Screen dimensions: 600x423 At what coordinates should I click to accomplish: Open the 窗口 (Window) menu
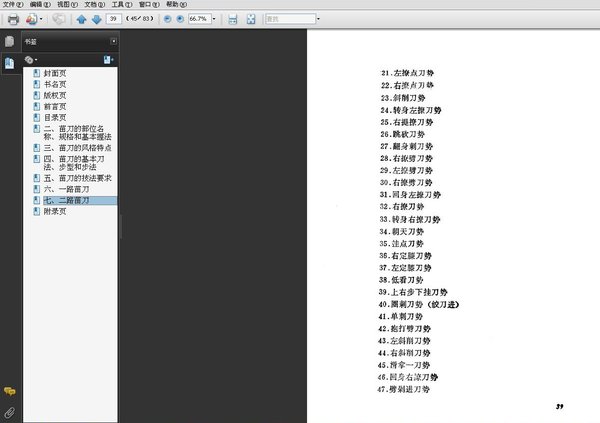pyautogui.click(x=149, y=4)
